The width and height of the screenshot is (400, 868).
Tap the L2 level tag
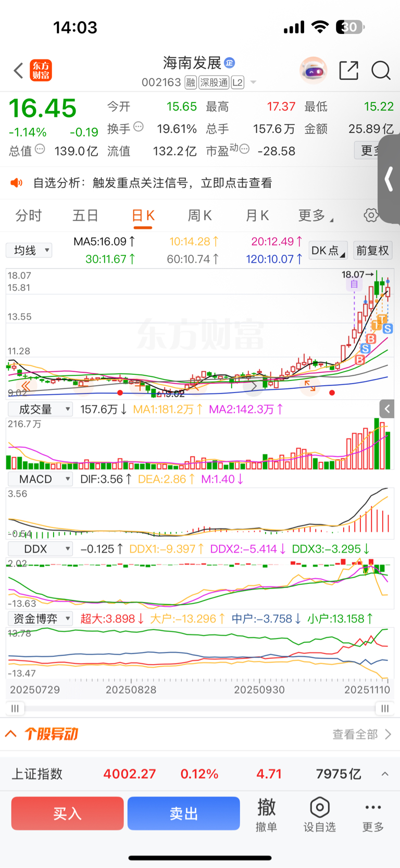238,82
